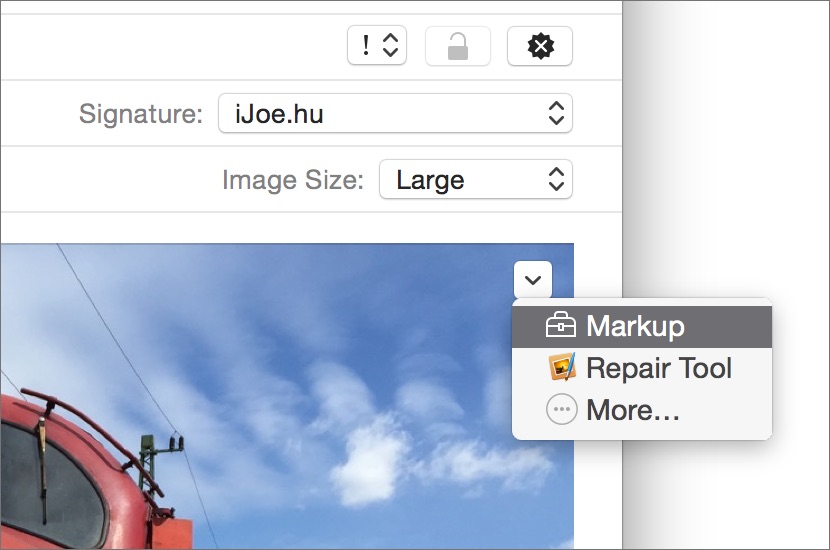The height and width of the screenshot is (550, 830).
Task: Click the up-down arrows next to exclamation mark
Action: pos(391,46)
